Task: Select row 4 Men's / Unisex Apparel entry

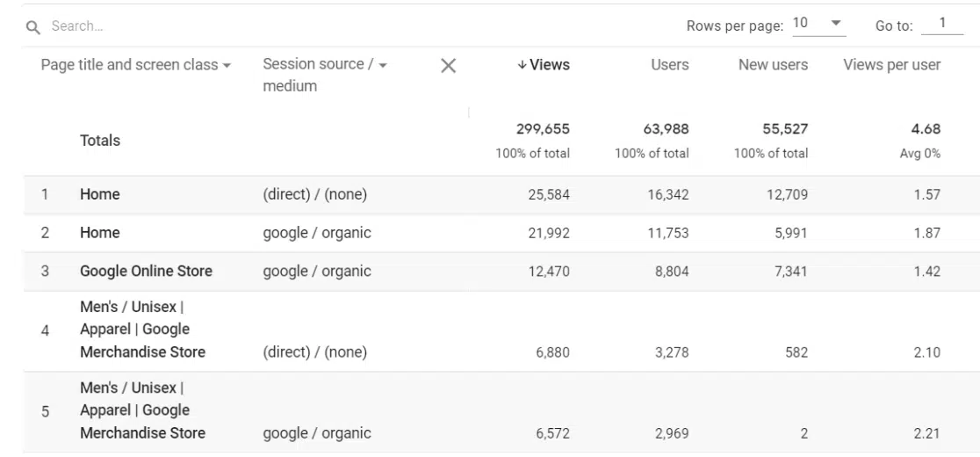Action: click(x=142, y=331)
